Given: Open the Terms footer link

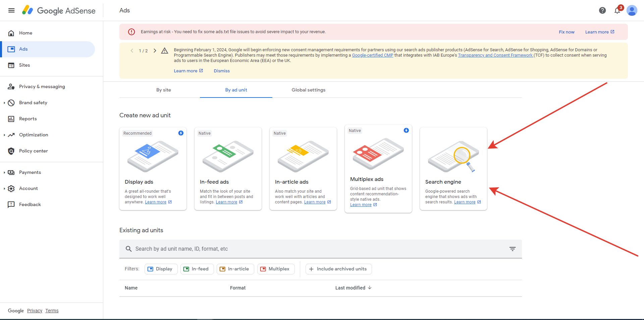Looking at the screenshot, I should [52, 311].
